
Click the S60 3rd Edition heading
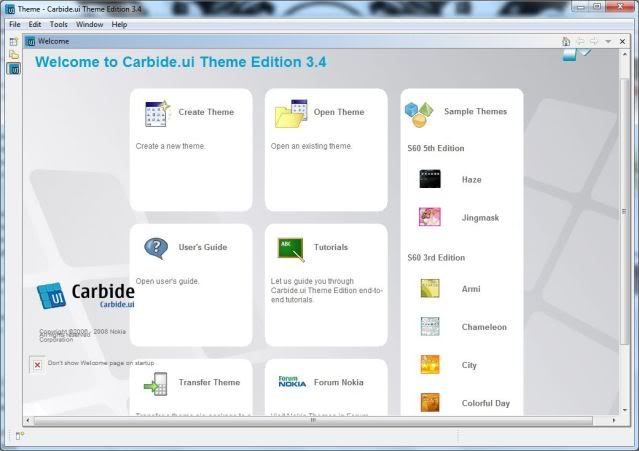coord(436,258)
